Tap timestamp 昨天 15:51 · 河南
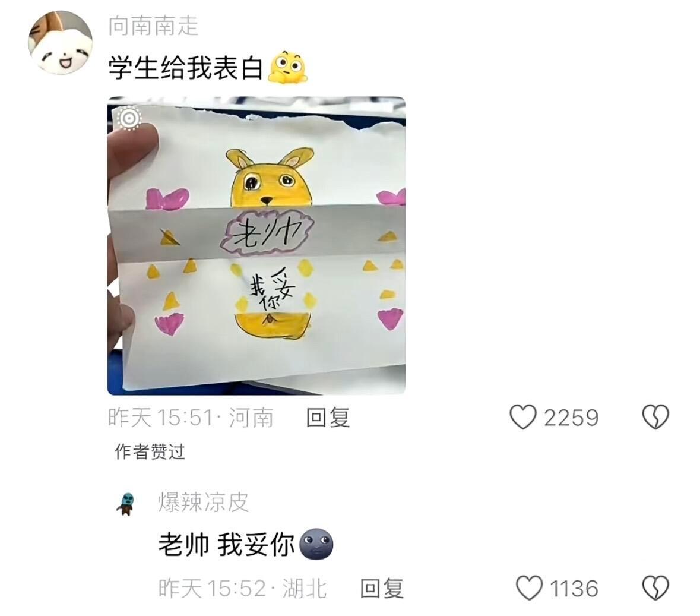The height and width of the screenshot is (616, 700). [191, 418]
